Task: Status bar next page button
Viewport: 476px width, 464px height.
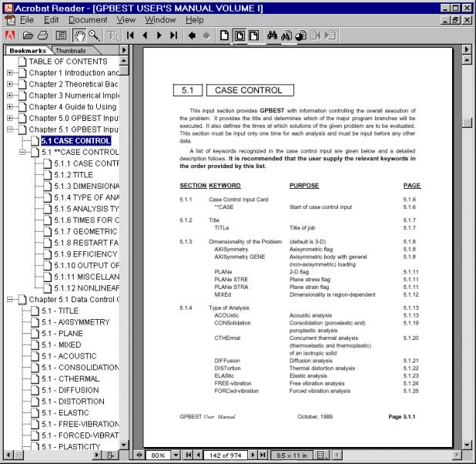Action: tap(253, 455)
